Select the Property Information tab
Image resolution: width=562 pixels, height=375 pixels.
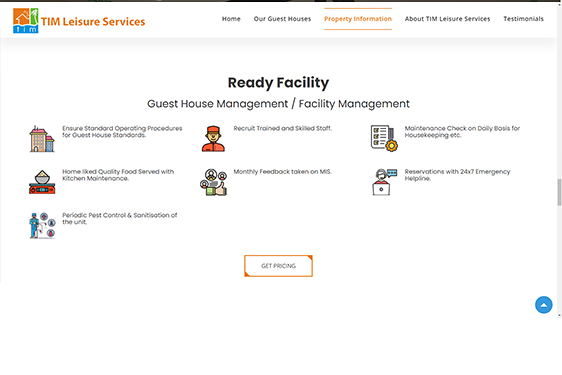click(358, 19)
